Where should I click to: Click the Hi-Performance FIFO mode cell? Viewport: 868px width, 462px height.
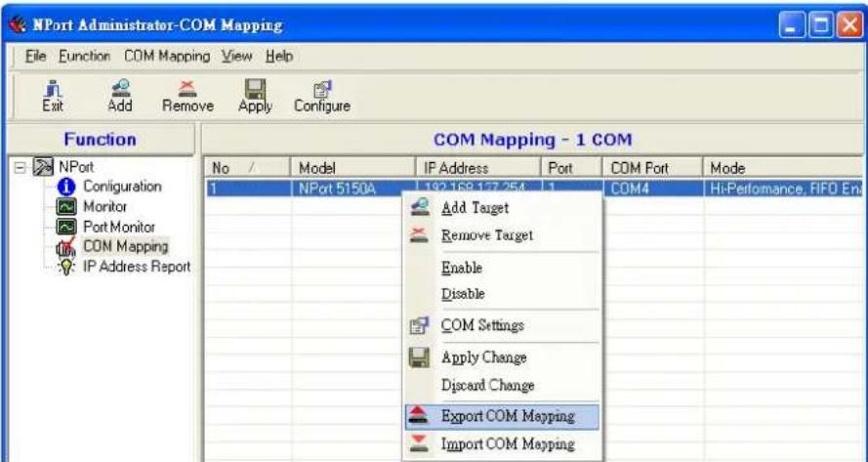pyautogui.click(x=783, y=189)
